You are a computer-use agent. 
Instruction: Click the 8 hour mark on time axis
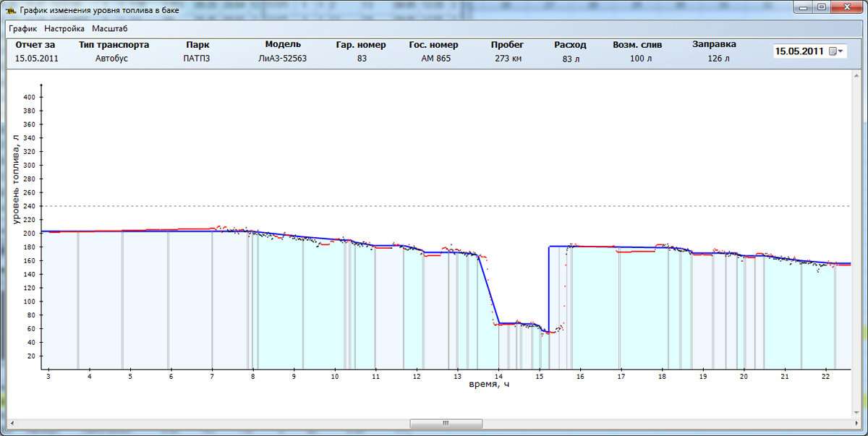click(253, 377)
